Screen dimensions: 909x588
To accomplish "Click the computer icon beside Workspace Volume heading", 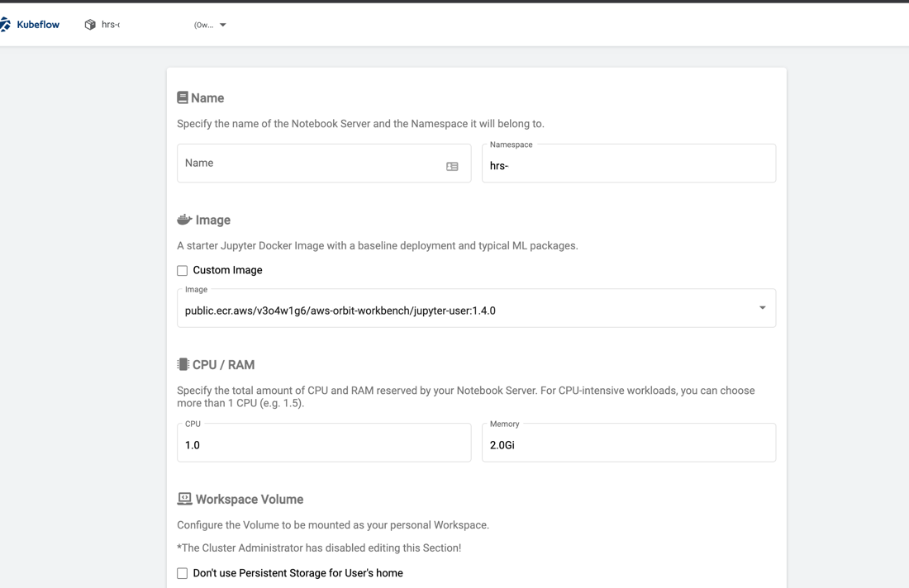I will click(x=183, y=498).
